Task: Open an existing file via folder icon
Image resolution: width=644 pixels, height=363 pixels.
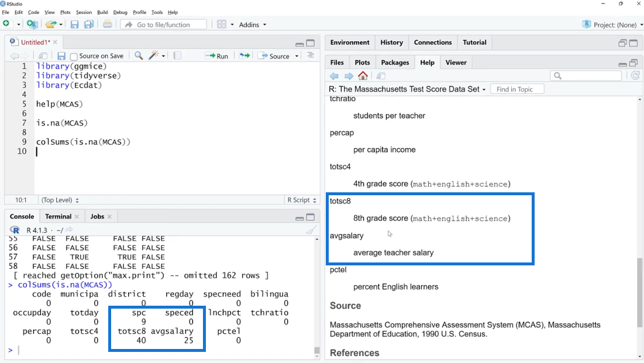Action: [x=50, y=24]
